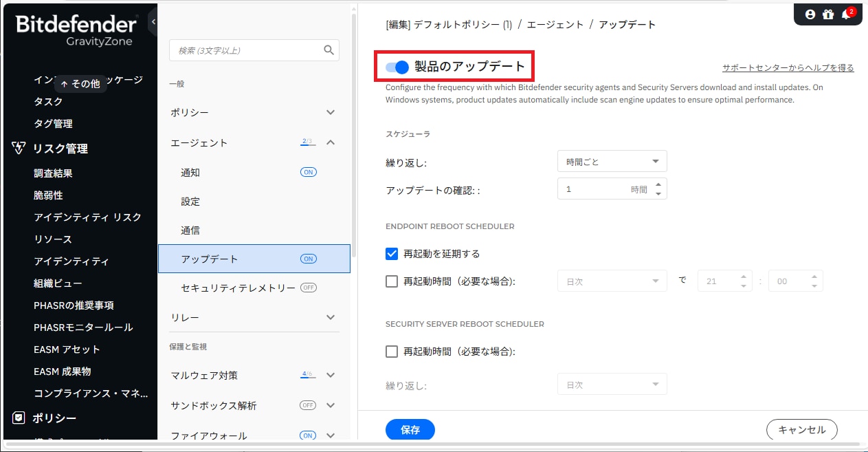Viewport: 868px width, 452px height.
Task: Collapse the エージェント section
Action: click(331, 142)
